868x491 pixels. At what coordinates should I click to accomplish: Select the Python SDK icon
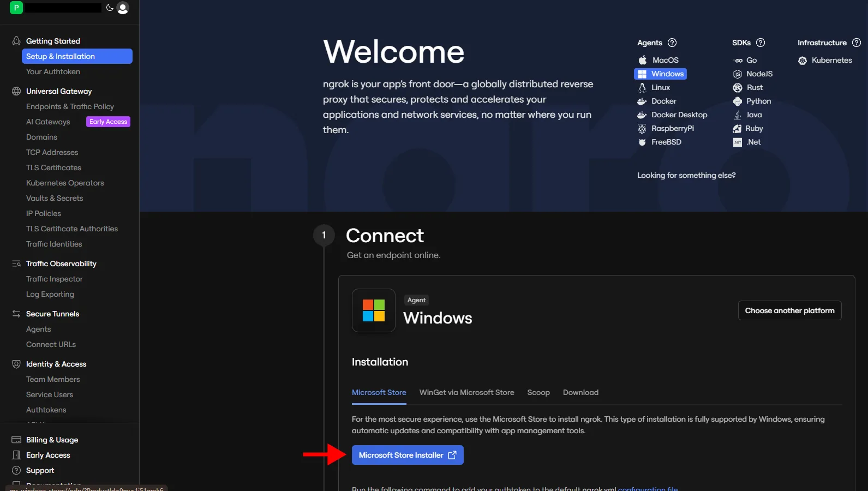(738, 101)
